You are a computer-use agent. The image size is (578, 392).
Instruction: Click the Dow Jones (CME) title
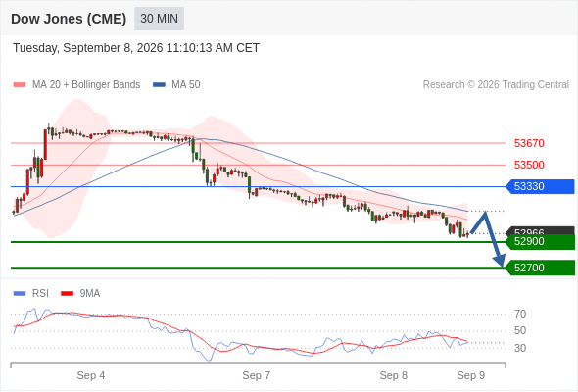pyautogui.click(x=69, y=19)
